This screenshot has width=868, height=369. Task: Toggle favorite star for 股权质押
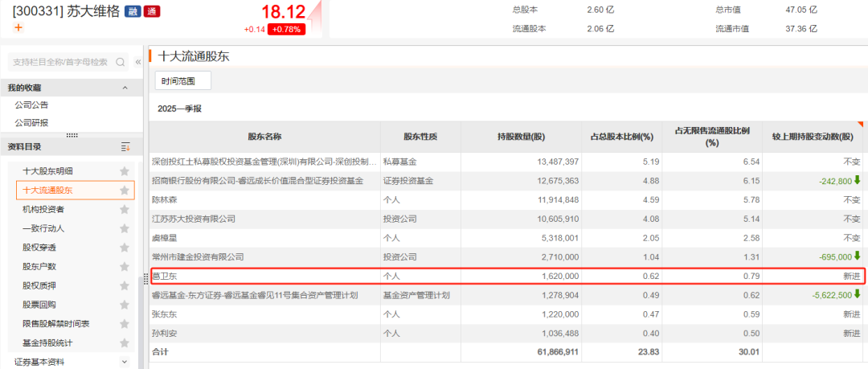125,285
